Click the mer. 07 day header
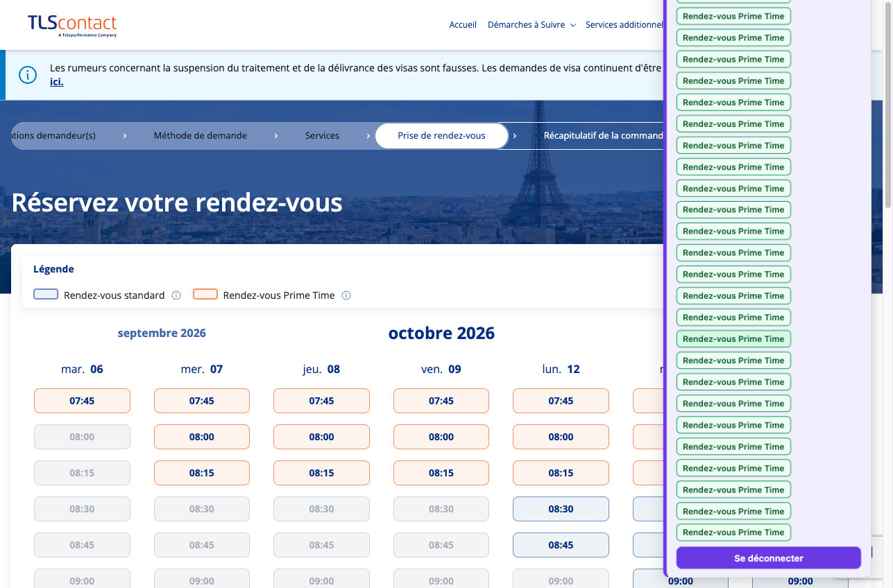Viewport: 893px width, 588px height. coord(201,369)
